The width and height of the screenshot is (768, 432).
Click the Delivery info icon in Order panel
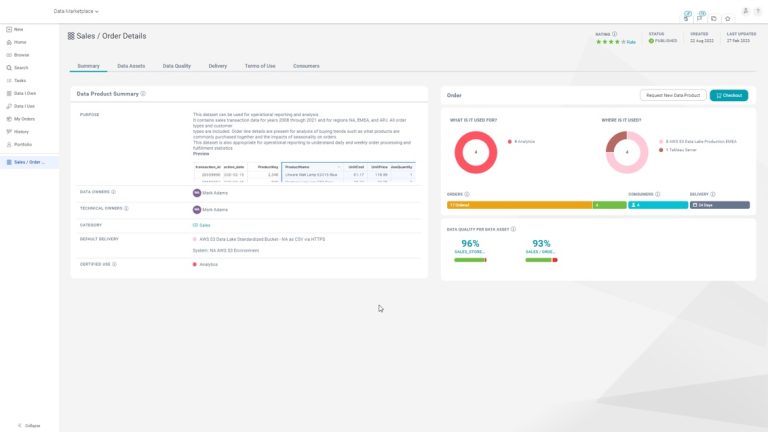(x=713, y=194)
